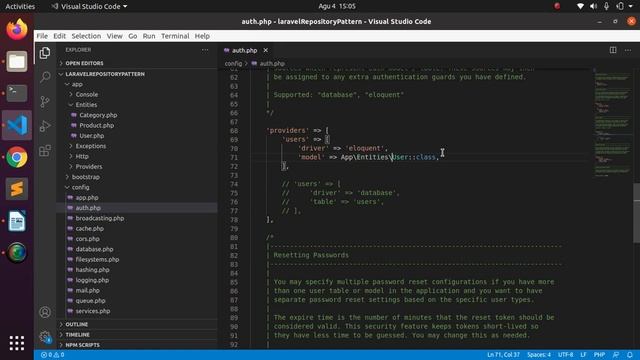
Task: Open Explorer views and more actions ellipsis
Action: click(x=205, y=50)
